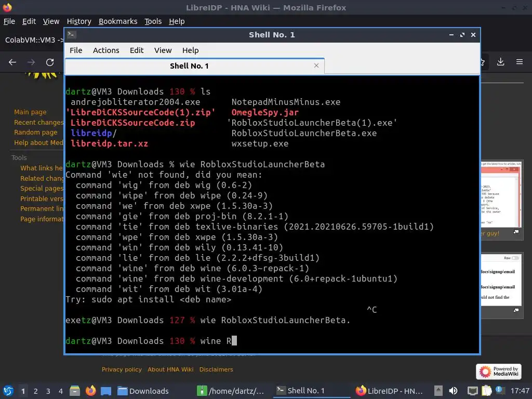
Task: Open the update notifier tray icon
Action: (499, 390)
